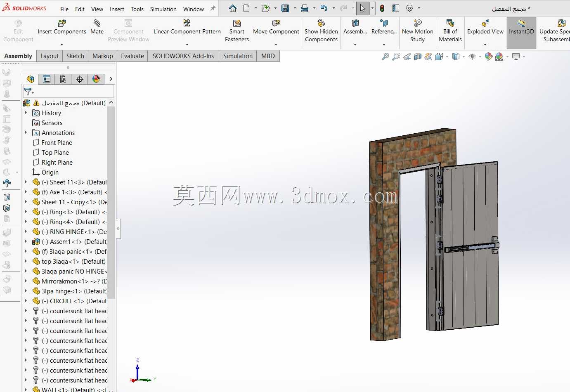The width and height of the screenshot is (570, 392).
Task: Open the Tools menu
Action: click(x=137, y=9)
